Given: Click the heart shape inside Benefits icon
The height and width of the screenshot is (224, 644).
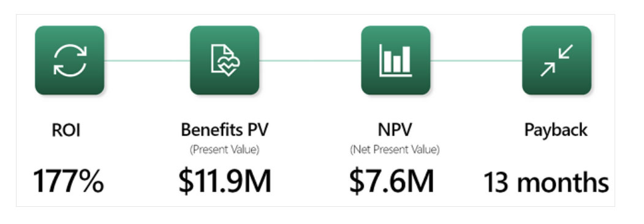Looking at the screenshot, I should [229, 65].
